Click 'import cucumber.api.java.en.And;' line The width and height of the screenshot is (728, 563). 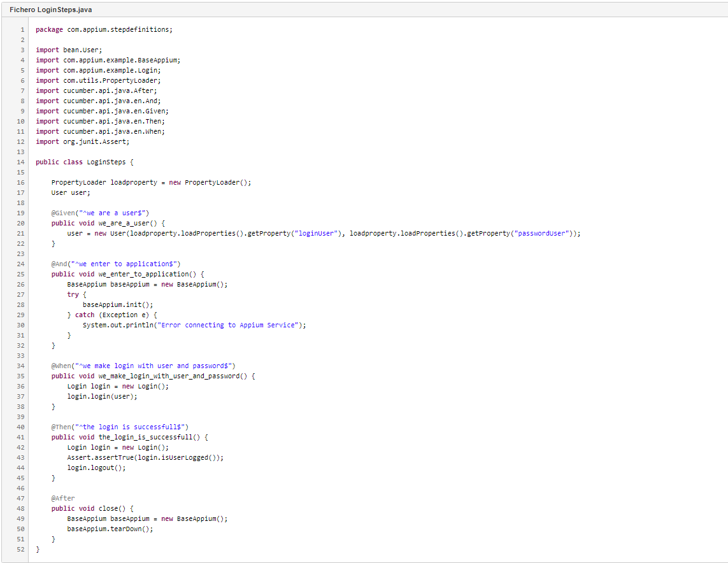click(x=99, y=101)
